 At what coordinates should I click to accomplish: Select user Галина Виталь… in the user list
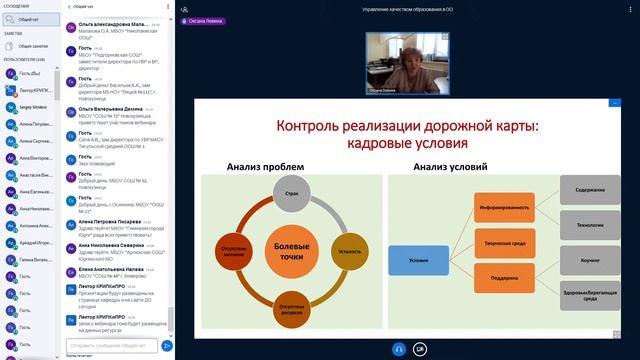(29, 260)
